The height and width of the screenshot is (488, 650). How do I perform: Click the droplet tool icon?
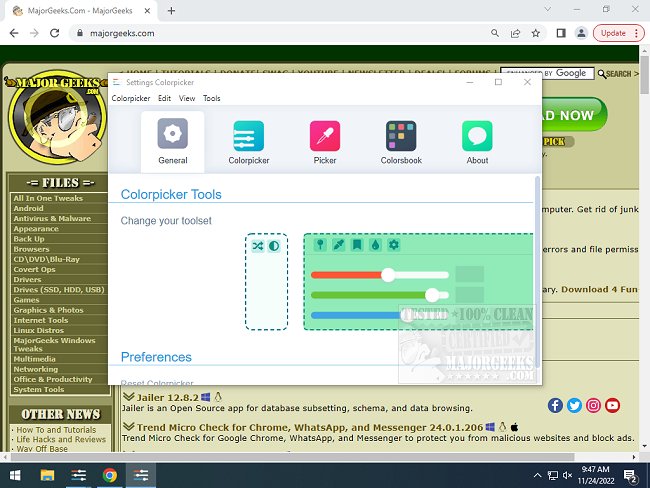tap(375, 245)
